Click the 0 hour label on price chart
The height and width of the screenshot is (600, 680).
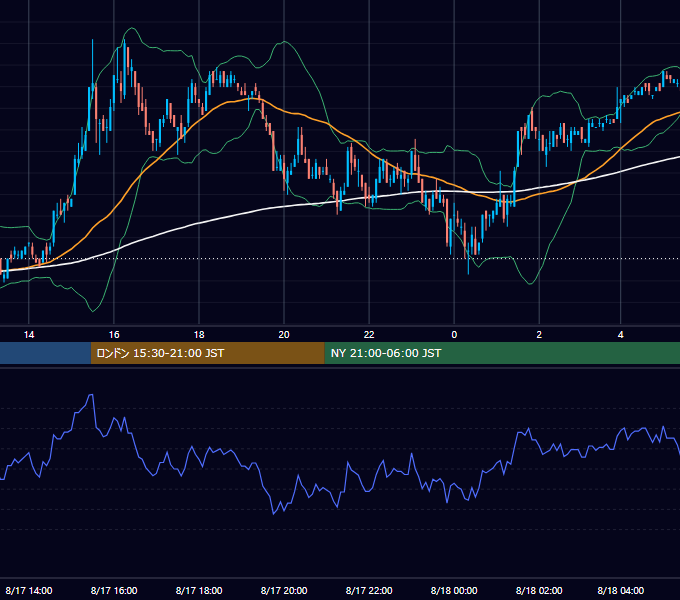454,335
